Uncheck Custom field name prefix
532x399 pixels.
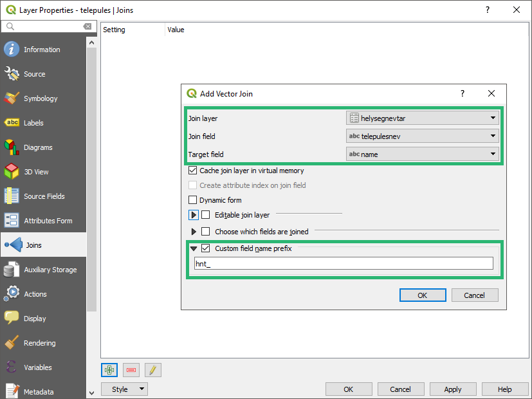(x=206, y=248)
